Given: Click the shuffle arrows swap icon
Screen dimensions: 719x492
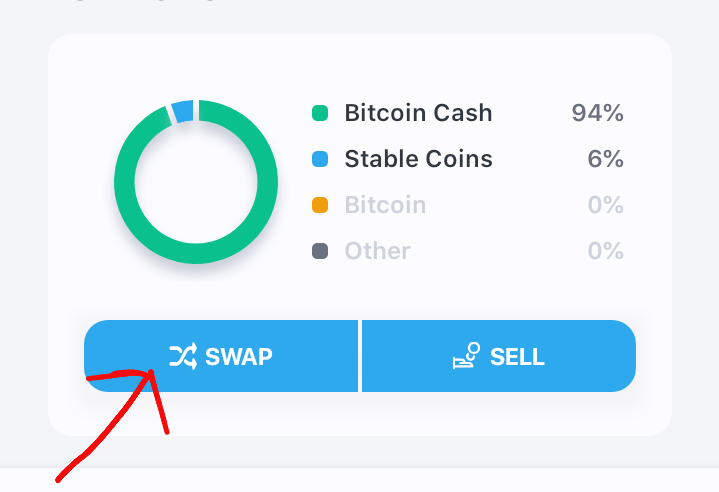Looking at the screenshot, I should tap(183, 356).
